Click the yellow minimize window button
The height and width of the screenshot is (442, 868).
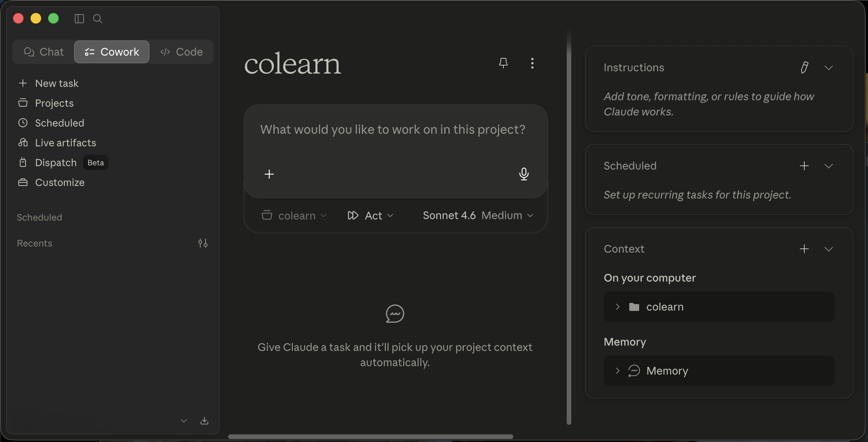pos(36,19)
